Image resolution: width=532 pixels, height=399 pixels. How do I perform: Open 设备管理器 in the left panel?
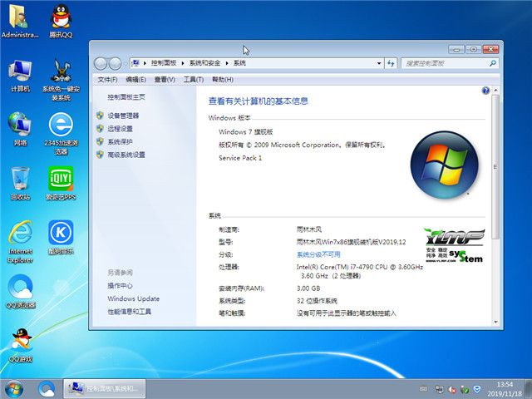coord(123,116)
